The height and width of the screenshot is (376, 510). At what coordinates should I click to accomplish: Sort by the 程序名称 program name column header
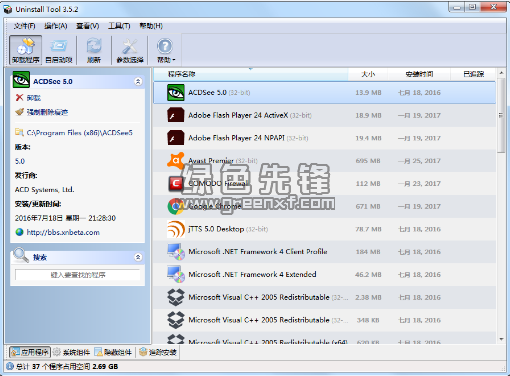tap(251, 74)
